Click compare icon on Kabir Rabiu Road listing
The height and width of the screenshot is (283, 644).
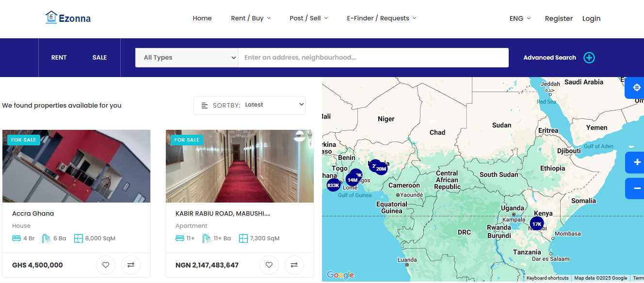tap(294, 265)
